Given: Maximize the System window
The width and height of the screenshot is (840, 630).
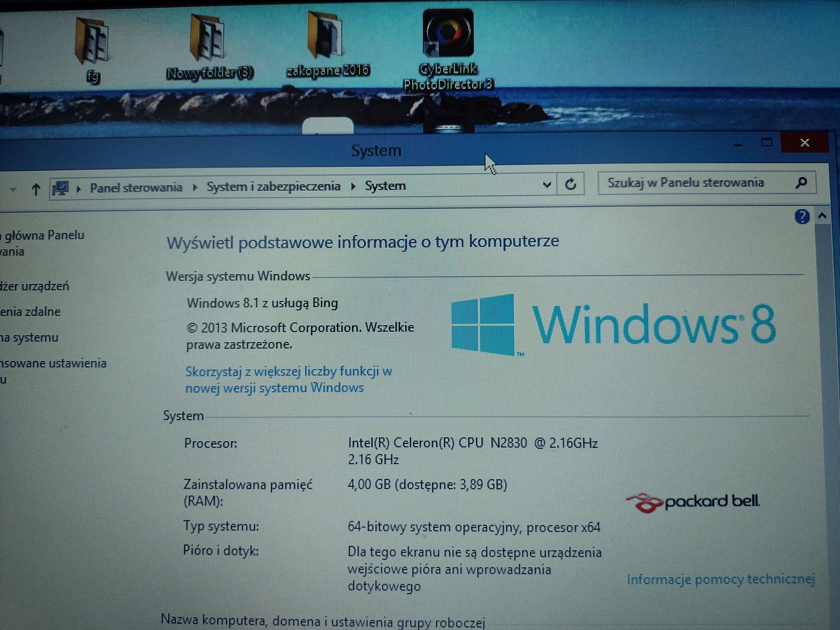Looking at the screenshot, I should [766, 143].
